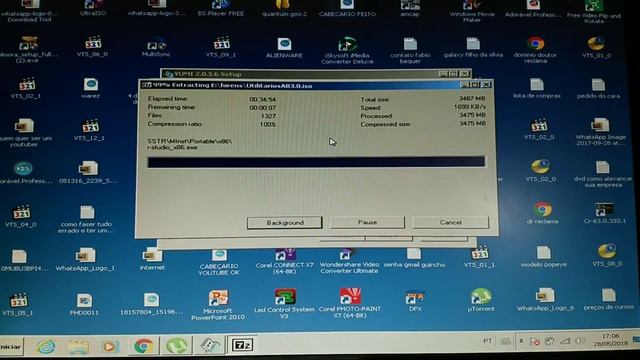Image resolution: width=640 pixels, height=360 pixels.
Task: Open the modelo popeye file
Action: click(x=543, y=257)
